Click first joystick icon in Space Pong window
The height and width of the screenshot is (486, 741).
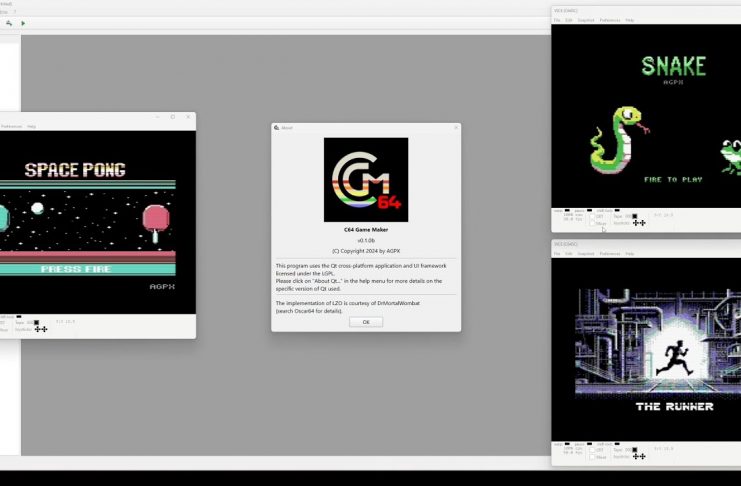pos(38,329)
